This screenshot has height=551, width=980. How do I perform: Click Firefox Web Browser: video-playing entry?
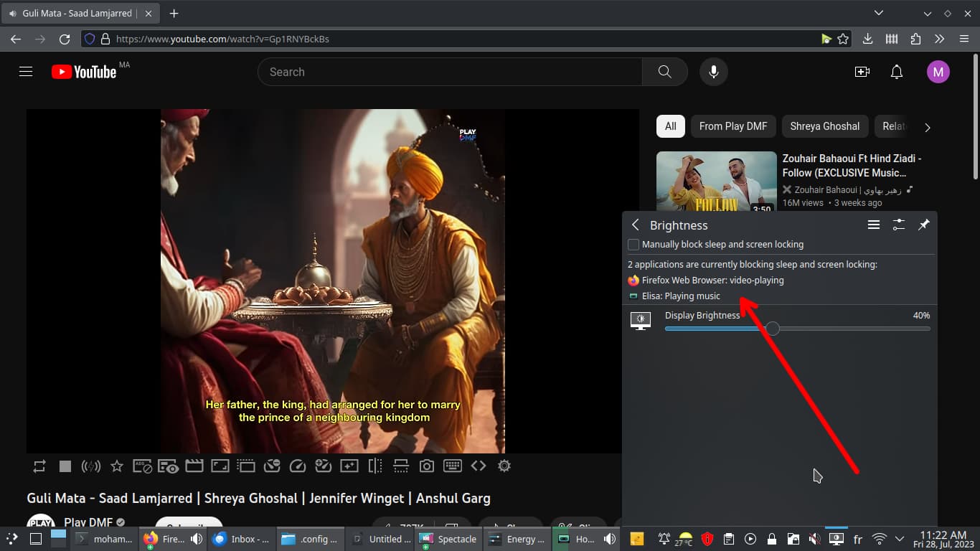(x=705, y=281)
